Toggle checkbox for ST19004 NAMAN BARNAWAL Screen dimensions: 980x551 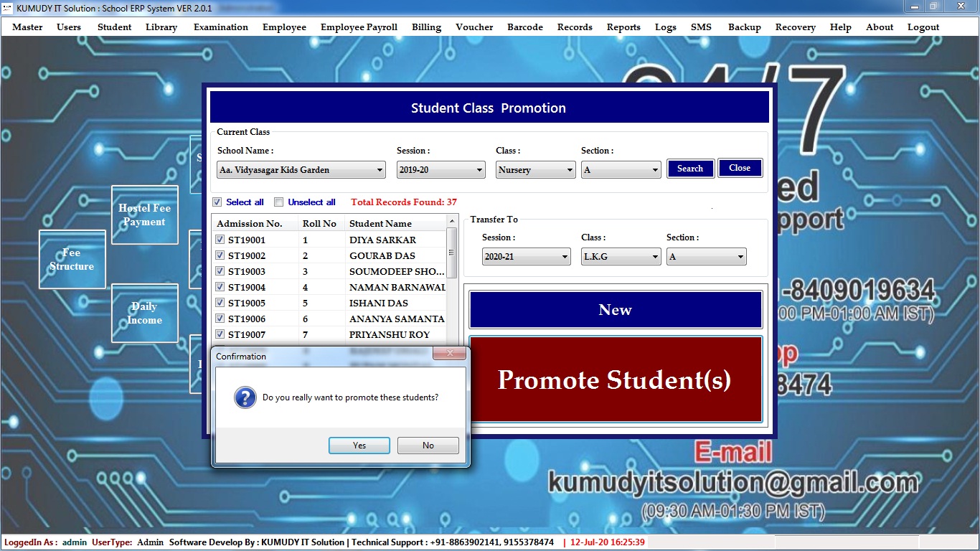221,287
